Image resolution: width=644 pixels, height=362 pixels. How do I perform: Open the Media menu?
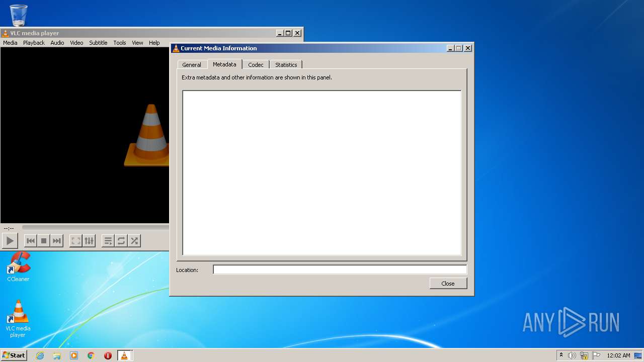(10, 43)
